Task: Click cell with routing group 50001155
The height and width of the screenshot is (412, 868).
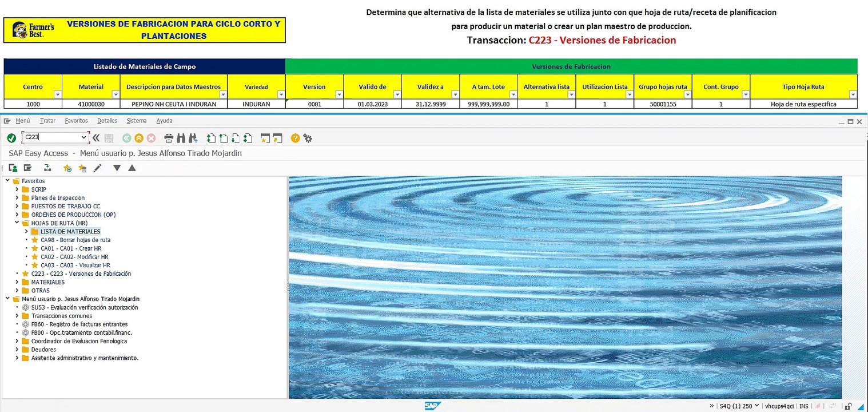Action: [x=663, y=104]
